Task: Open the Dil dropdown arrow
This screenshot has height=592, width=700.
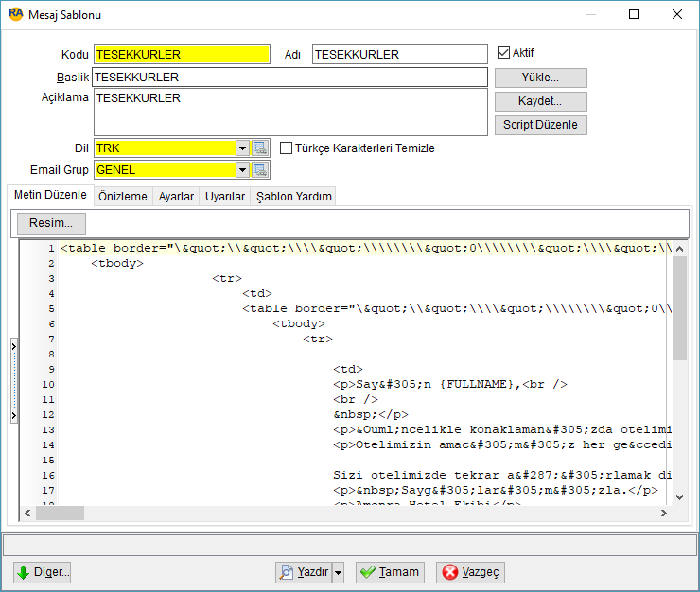Action: (242, 148)
